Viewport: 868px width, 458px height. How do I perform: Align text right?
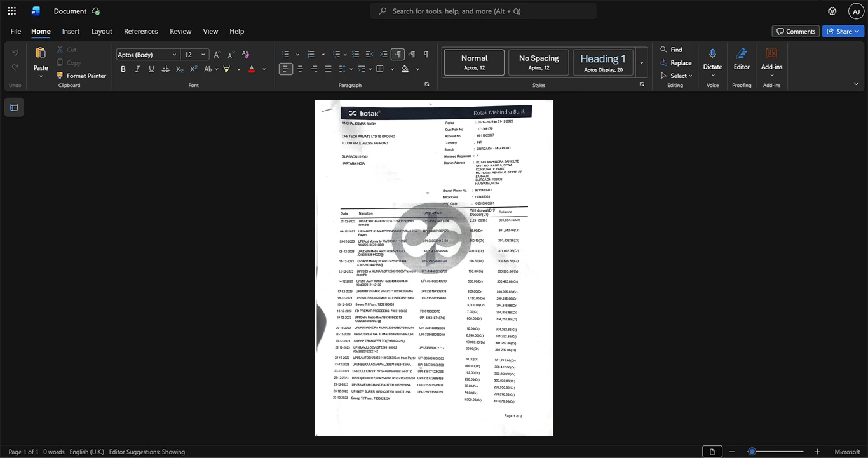point(314,69)
